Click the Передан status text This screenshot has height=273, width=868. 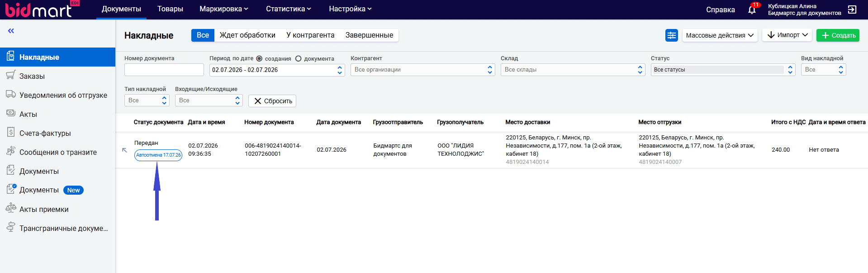(x=146, y=143)
